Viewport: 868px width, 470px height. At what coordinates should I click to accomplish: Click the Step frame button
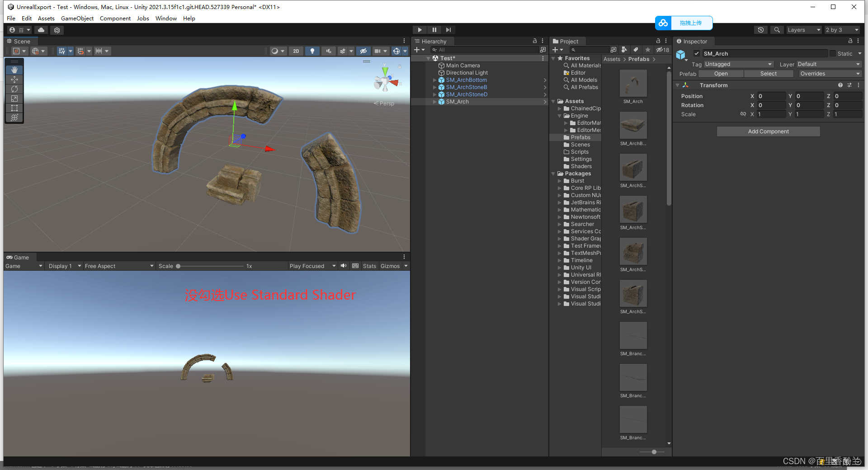[448, 30]
